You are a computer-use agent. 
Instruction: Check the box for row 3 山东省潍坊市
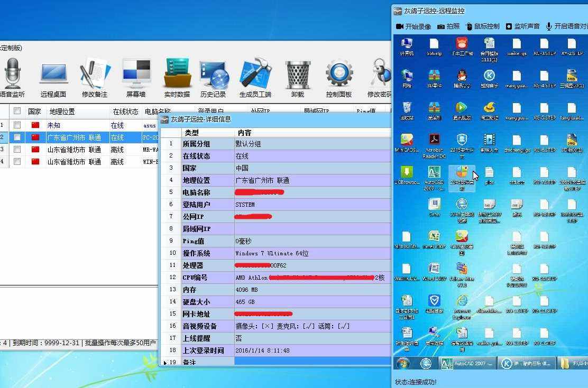(17, 150)
